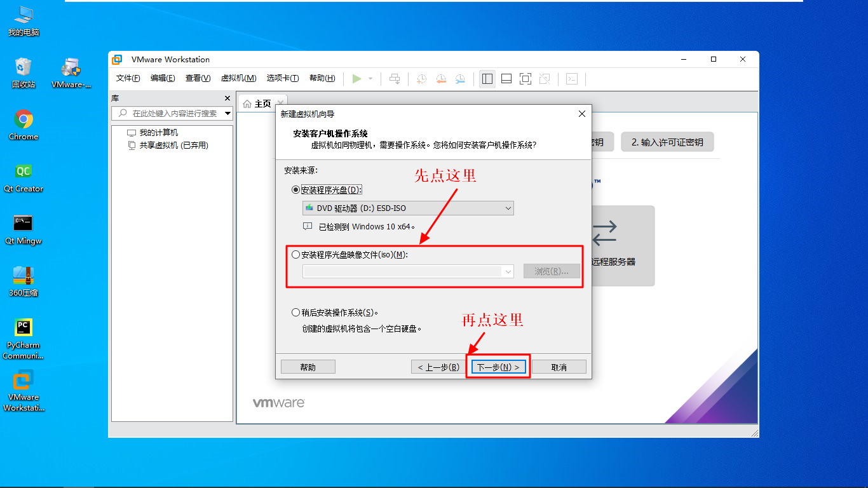Viewport: 868px width, 488px height.
Task: Click the revert to snapshot toolbar icon
Action: click(441, 79)
